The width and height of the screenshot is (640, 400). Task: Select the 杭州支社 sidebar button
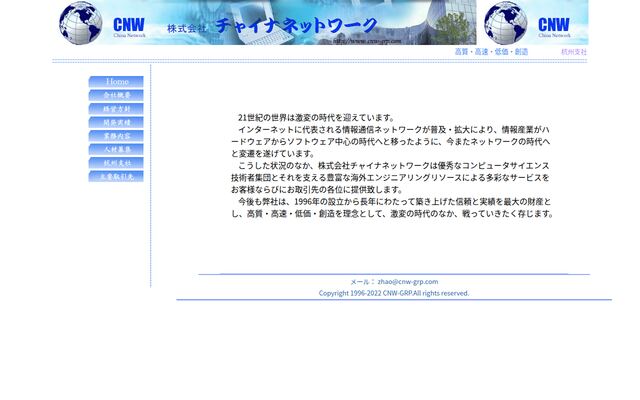tap(116, 162)
